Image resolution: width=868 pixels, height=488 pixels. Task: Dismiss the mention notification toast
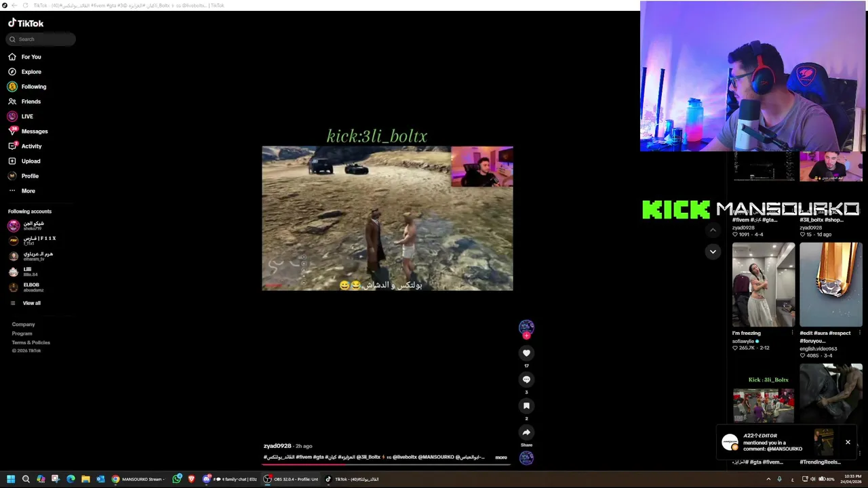click(x=848, y=443)
